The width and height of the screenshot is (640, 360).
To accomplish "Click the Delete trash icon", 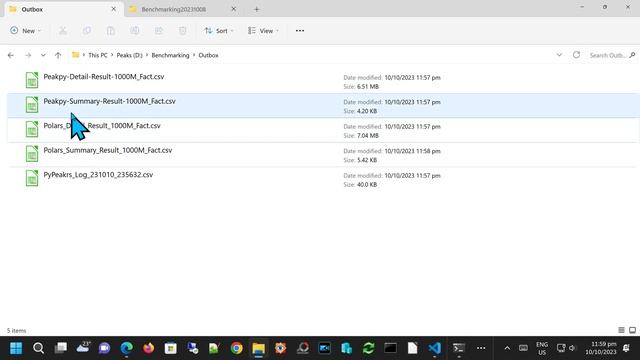I will pyautogui.click(x=182, y=31).
